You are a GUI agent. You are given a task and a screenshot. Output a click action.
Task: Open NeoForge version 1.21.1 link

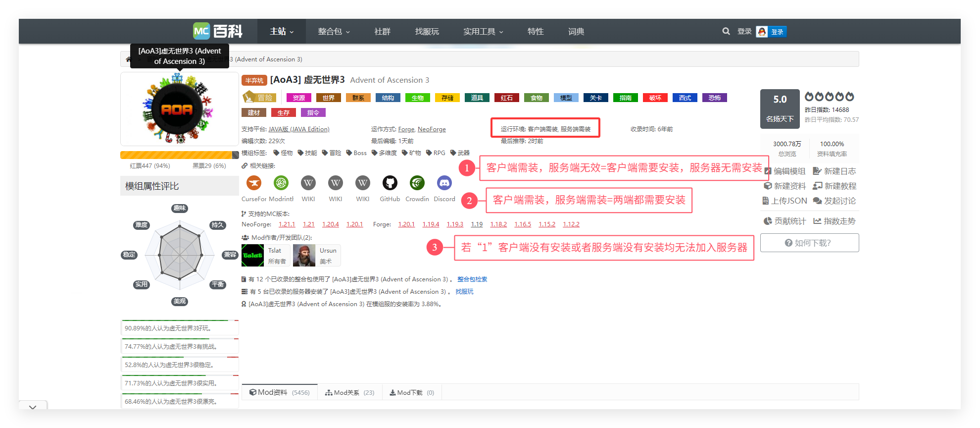[287, 224]
